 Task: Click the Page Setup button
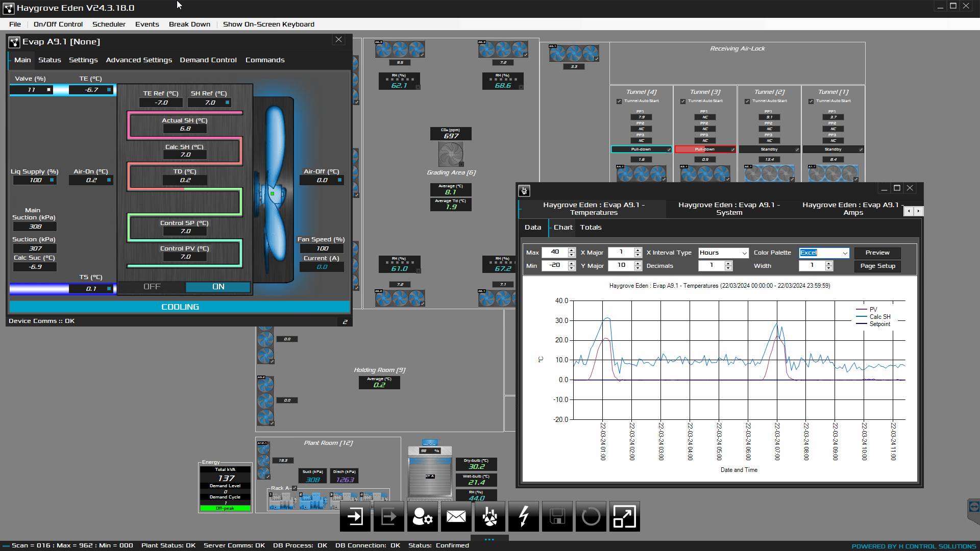(x=877, y=266)
